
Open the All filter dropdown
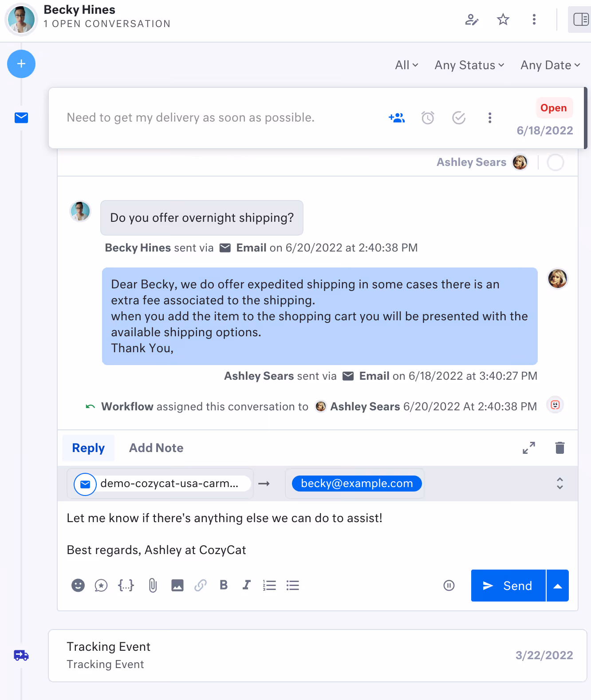coord(407,65)
